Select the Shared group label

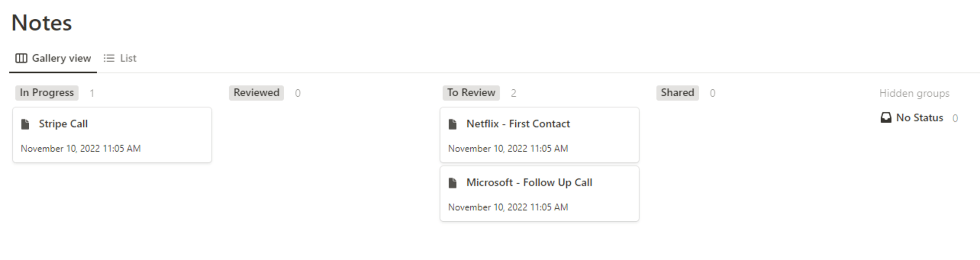click(x=677, y=93)
